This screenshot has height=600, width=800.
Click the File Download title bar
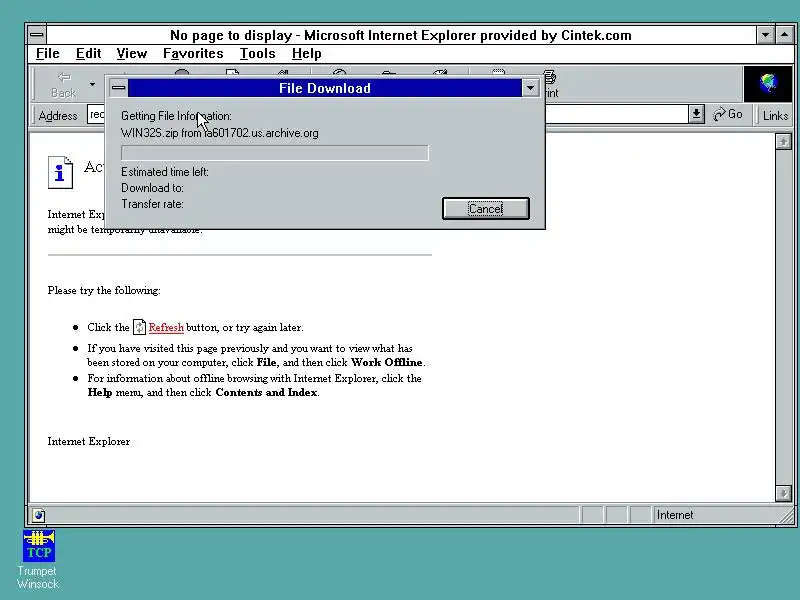coord(324,88)
